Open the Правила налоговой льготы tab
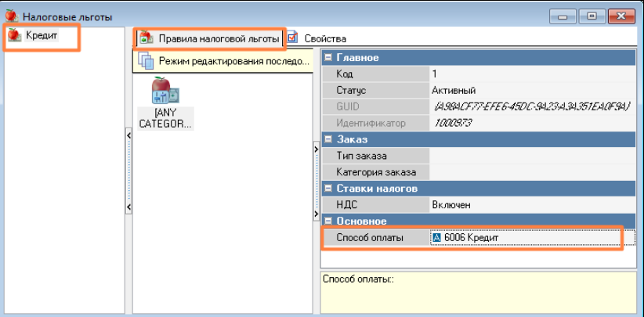Viewport: 644px width, 317px height. coord(219,38)
